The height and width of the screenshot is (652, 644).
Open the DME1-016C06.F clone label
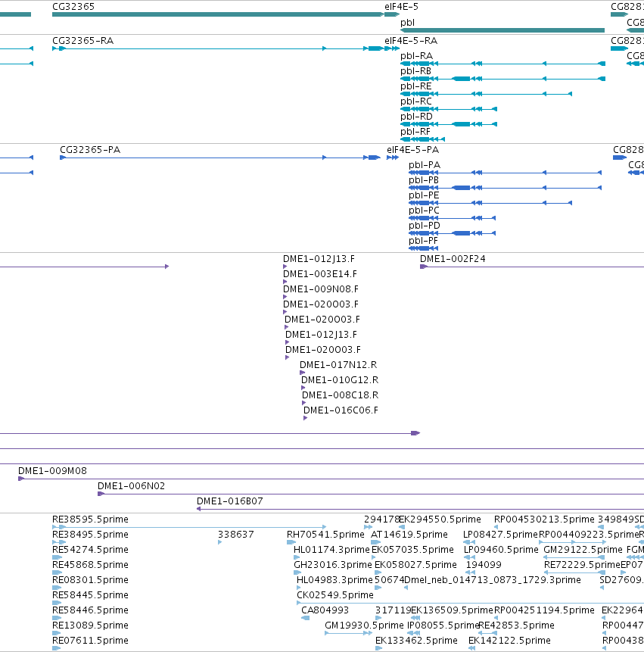point(341,410)
